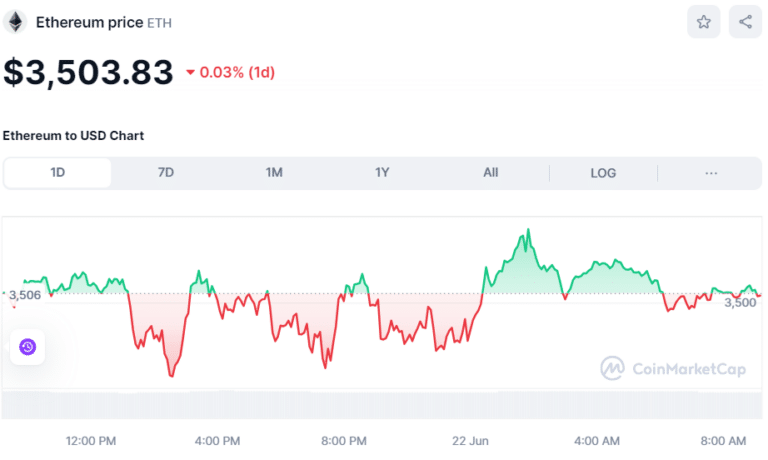
Task: Add Ethereum to watchlist with star icon
Action: [703, 22]
